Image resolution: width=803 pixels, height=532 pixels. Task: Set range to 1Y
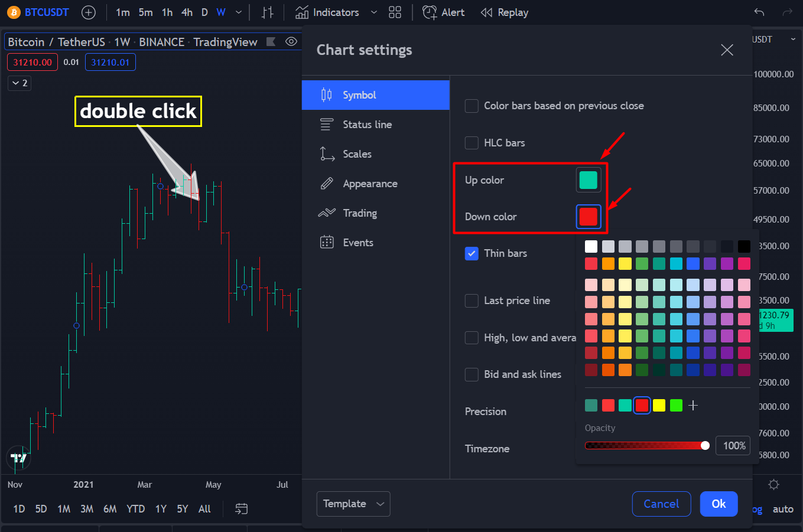161,508
